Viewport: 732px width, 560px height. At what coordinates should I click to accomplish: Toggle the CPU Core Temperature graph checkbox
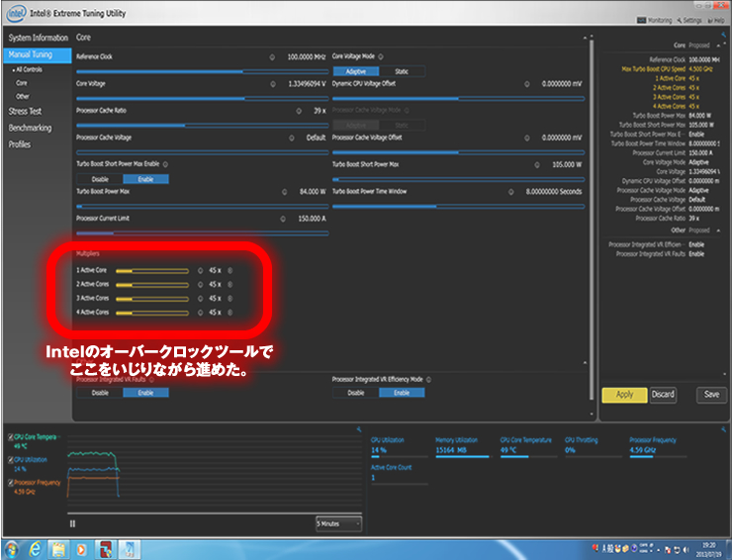tap(10, 437)
